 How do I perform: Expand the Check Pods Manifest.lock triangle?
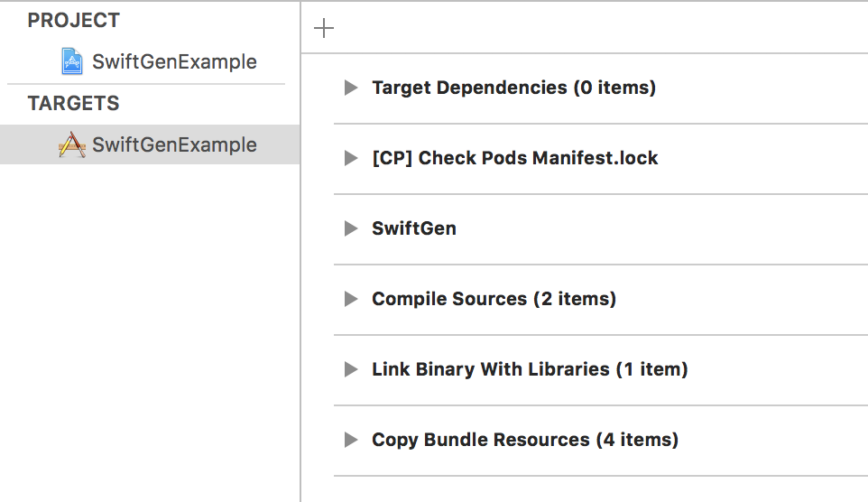[351, 158]
